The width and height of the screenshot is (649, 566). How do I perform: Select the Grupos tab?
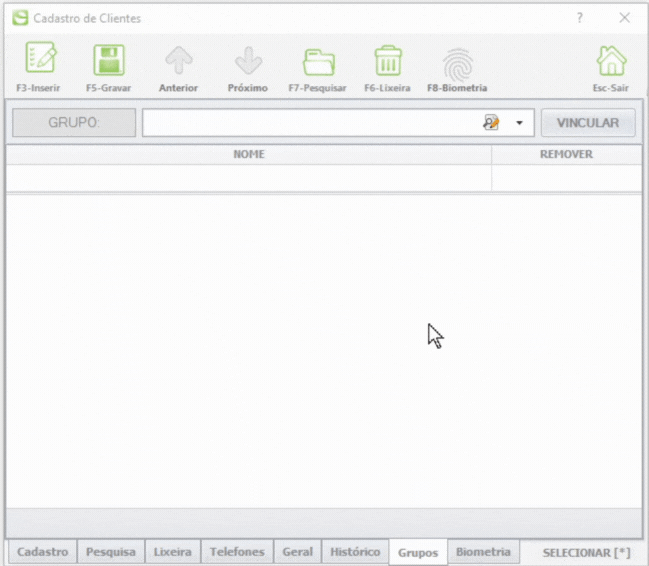(418, 552)
